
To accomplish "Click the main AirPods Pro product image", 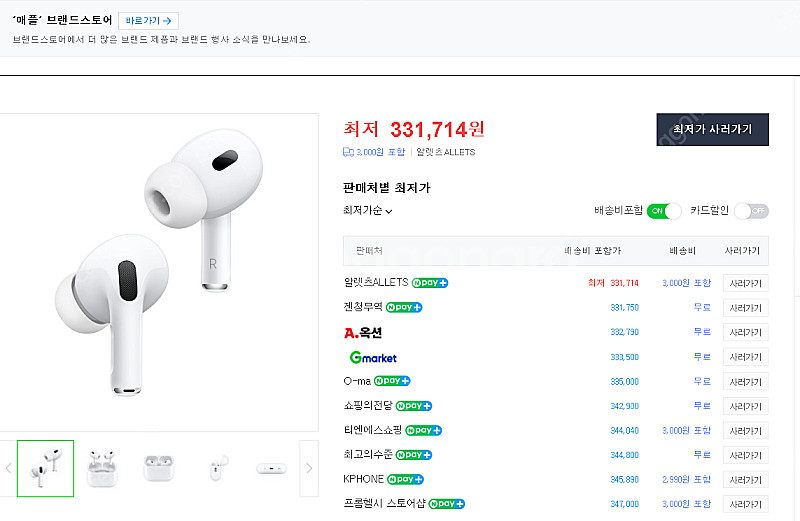I will click(159, 272).
